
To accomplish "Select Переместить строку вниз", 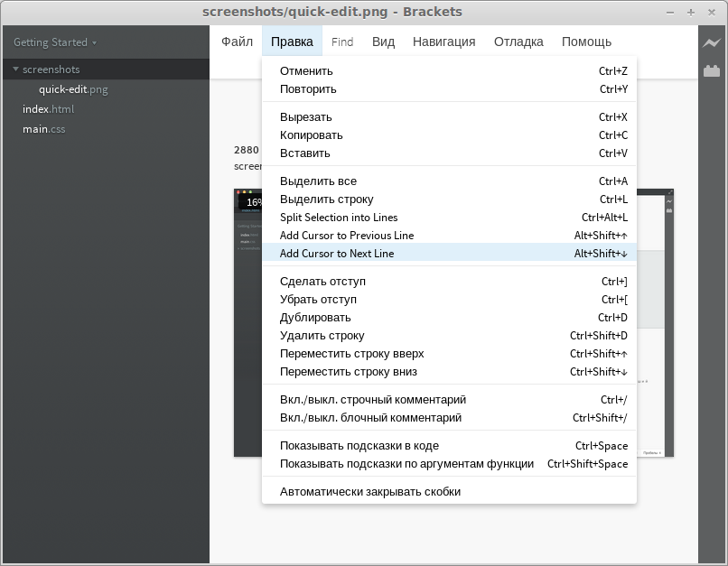I will point(449,372).
